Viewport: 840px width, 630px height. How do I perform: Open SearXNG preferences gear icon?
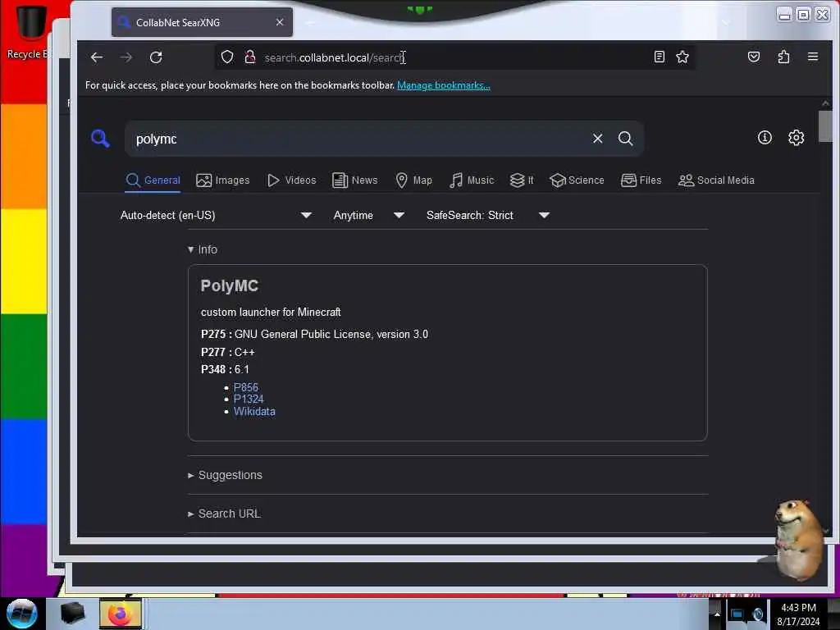pos(796,138)
